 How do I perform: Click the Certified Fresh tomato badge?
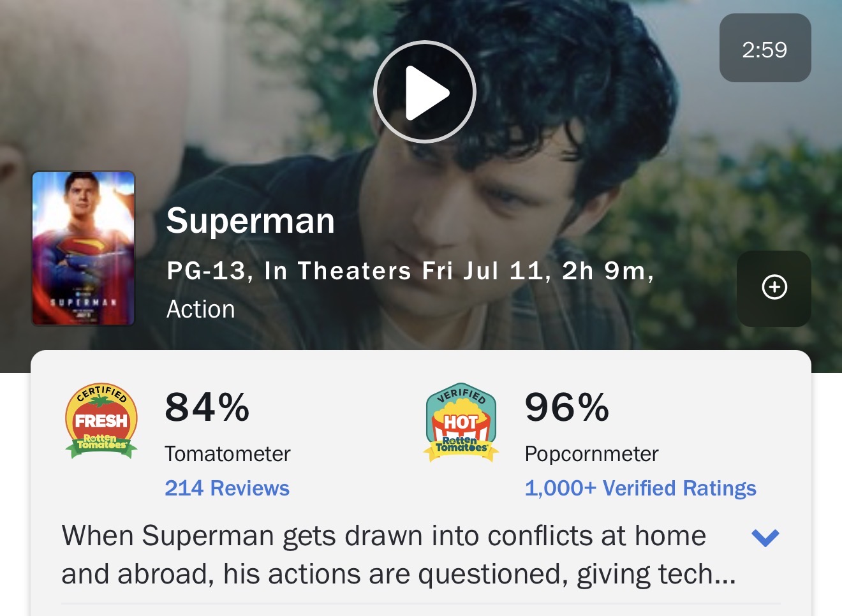coord(101,422)
